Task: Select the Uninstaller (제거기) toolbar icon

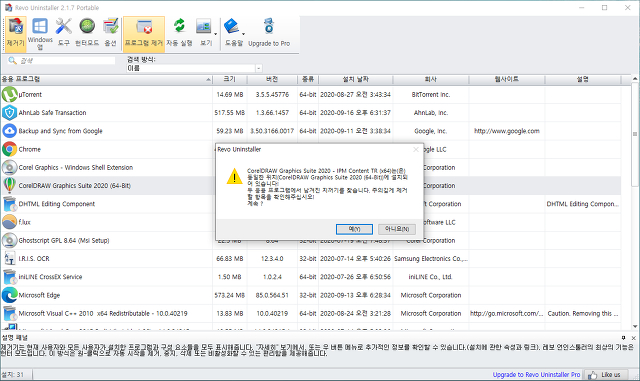Action: click(x=16, y=34)
